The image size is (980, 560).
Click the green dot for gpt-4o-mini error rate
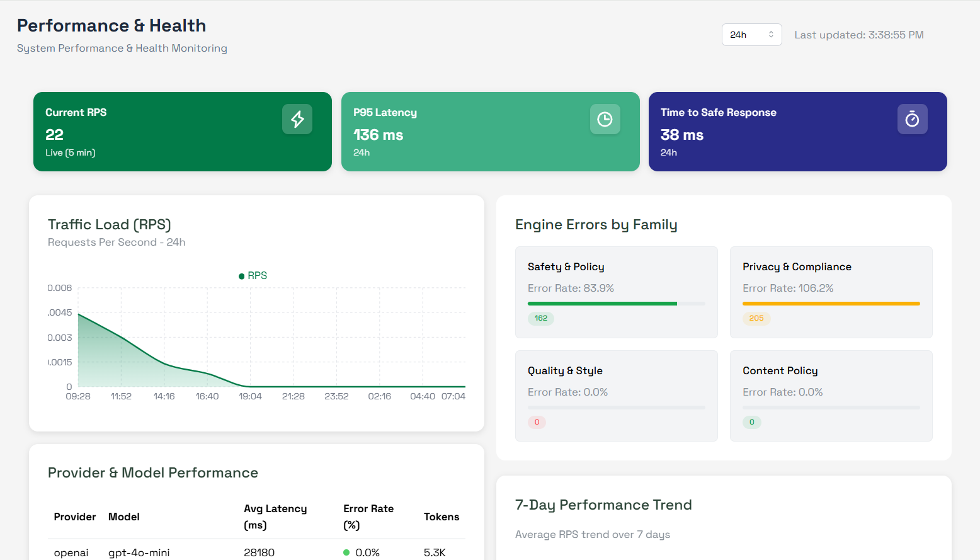coord(346,552)
